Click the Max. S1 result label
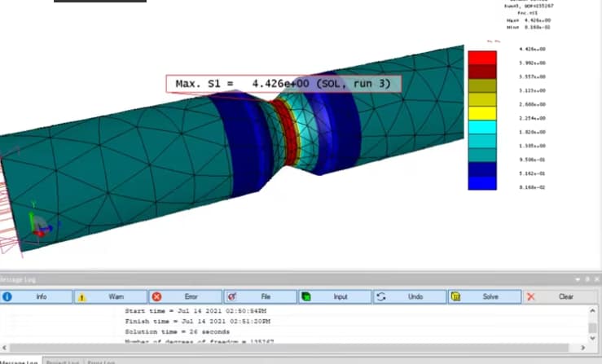Image resolution: width=602 pixels, height=364 pixels. (283, 84)
